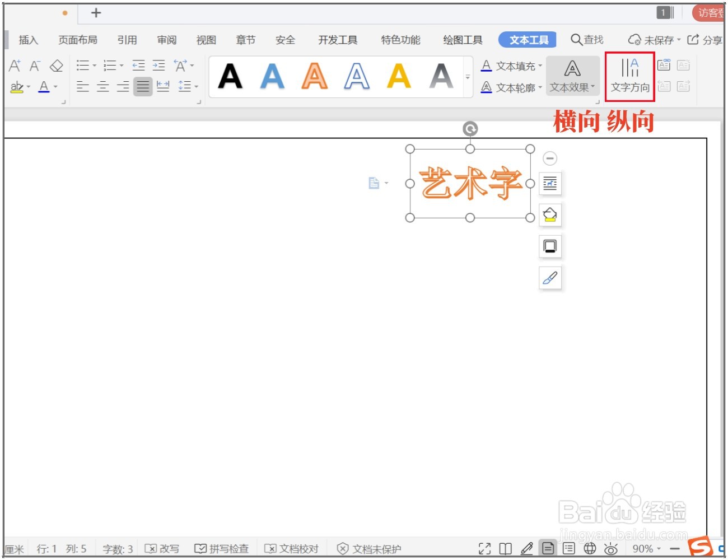Open shape outline quick button
728x560 pixels.
click(550, 246)
